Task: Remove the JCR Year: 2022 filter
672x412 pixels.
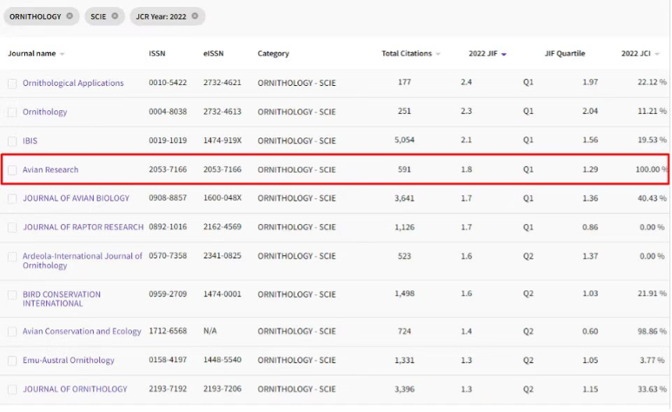Action: tap(196, 16)
